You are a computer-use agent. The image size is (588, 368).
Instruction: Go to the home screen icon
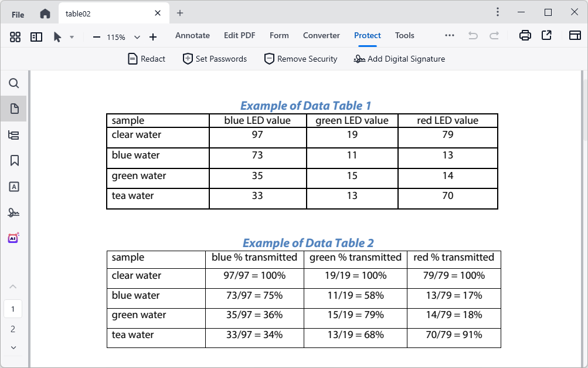[45, 13]
